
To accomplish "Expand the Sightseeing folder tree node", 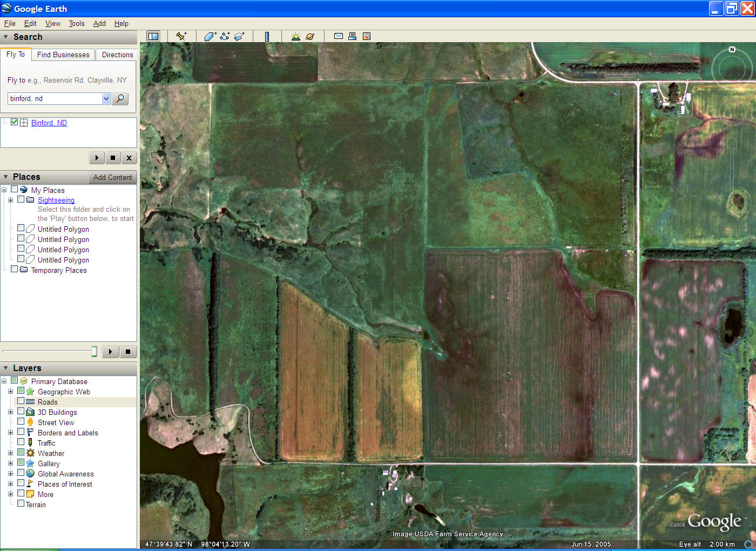I will pyautogui.click(x=10, y=200).
